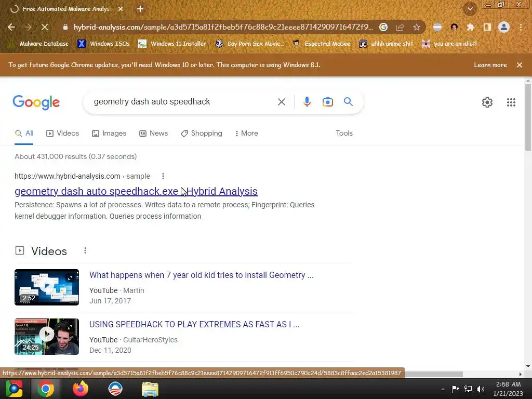532x399 pixels.
Task: Open the Malware Database bookmark
Action: coord(38,44)
